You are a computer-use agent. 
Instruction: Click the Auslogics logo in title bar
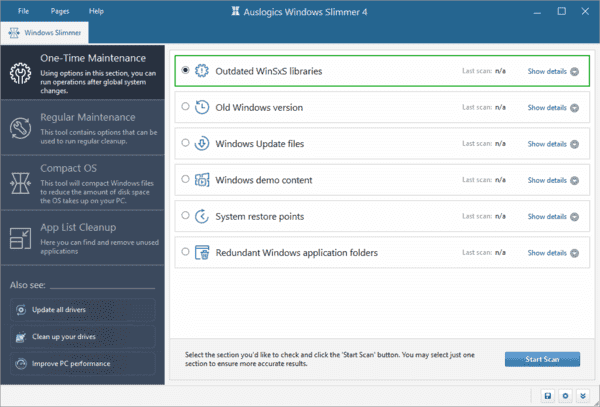pyautogui.click(x=235, y=11)
